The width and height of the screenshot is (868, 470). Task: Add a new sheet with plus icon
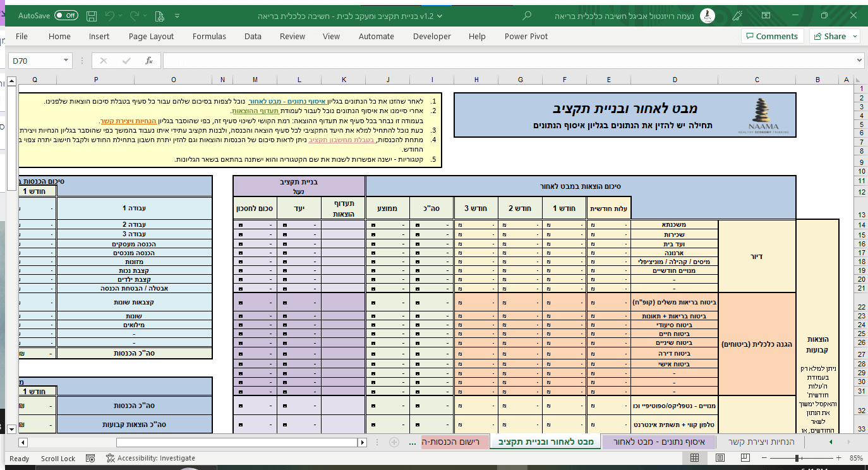click(394, 442)
